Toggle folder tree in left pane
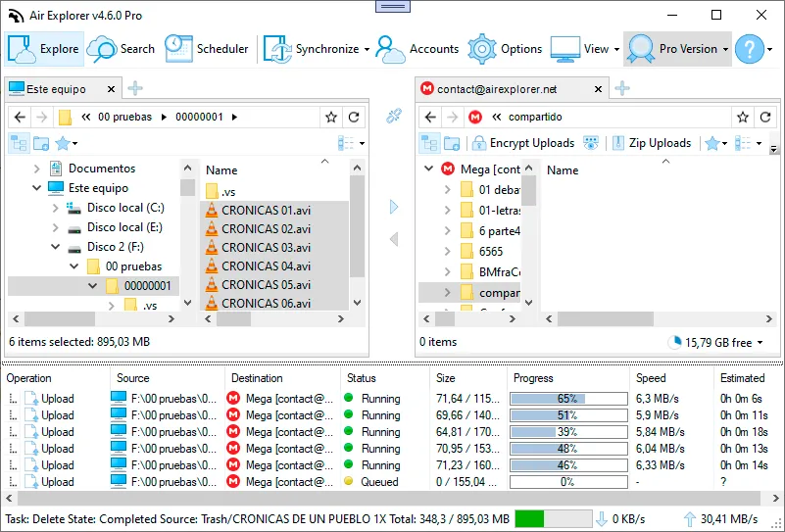 [x=19, y=144]
